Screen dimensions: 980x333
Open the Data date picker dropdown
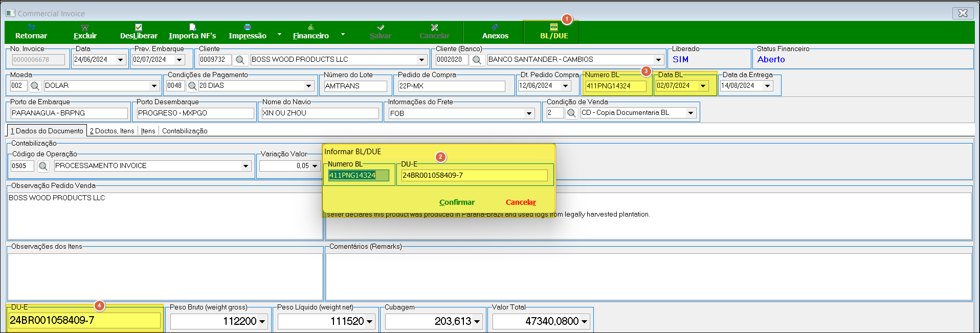click(x=121, y=60)
